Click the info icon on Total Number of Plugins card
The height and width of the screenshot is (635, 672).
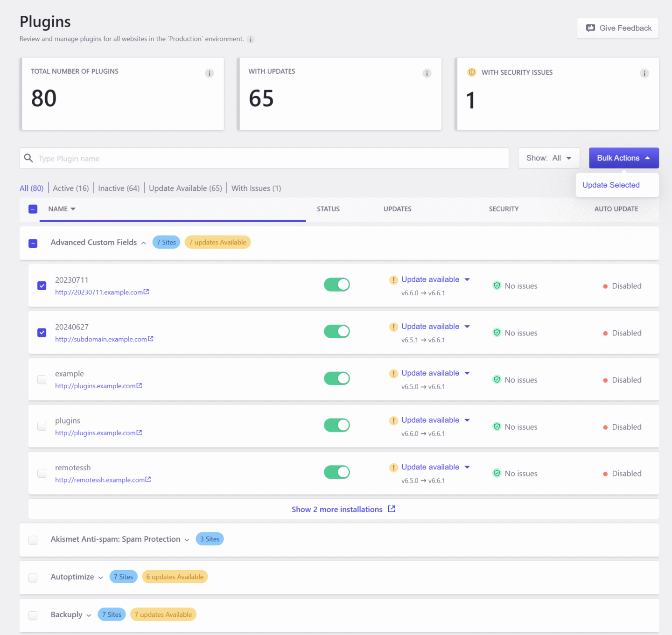point(209,73)
